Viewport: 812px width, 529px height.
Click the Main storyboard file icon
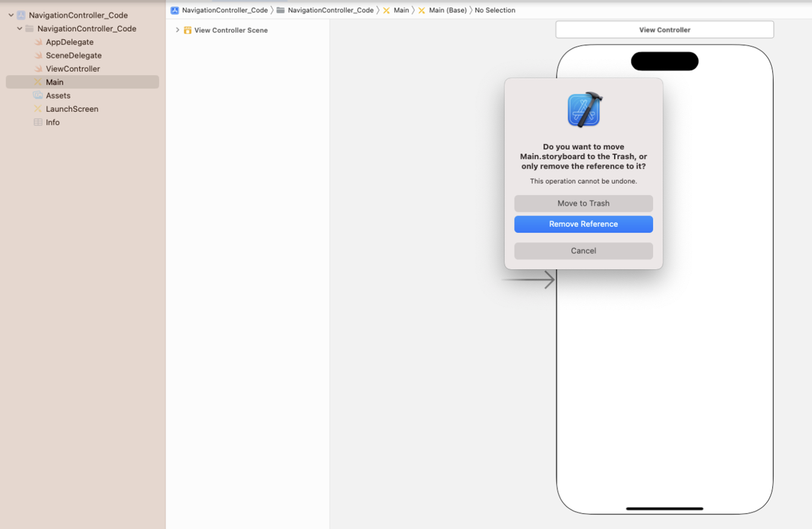coord(38,82)
